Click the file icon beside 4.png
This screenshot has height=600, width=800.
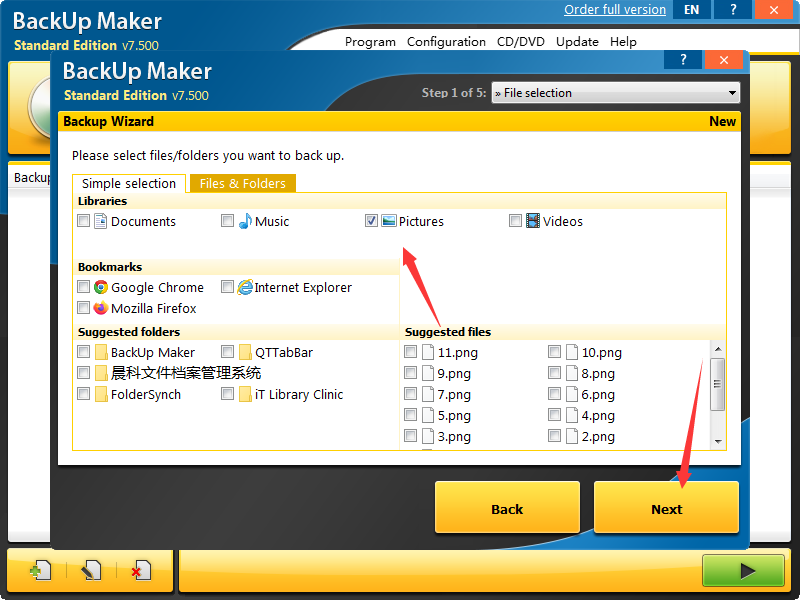(572, 415)
